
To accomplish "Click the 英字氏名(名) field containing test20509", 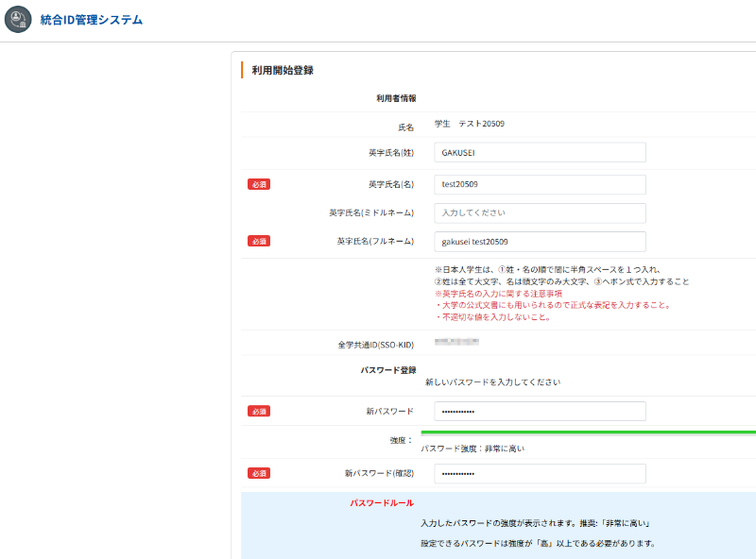I will click(x=540, y=184).
